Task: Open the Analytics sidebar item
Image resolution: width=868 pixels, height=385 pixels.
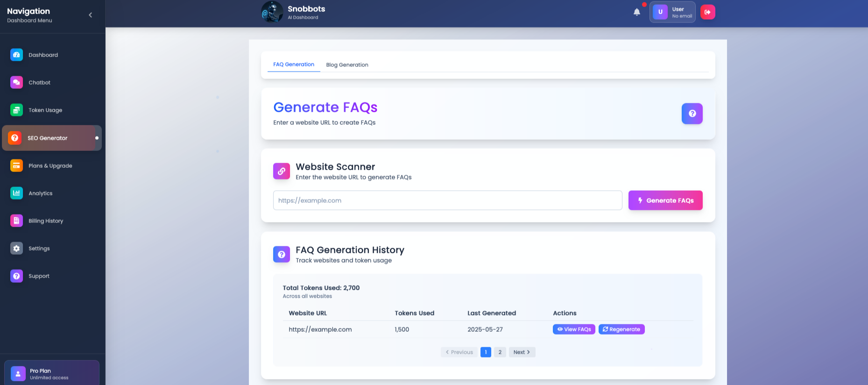Action: (40, 193)
